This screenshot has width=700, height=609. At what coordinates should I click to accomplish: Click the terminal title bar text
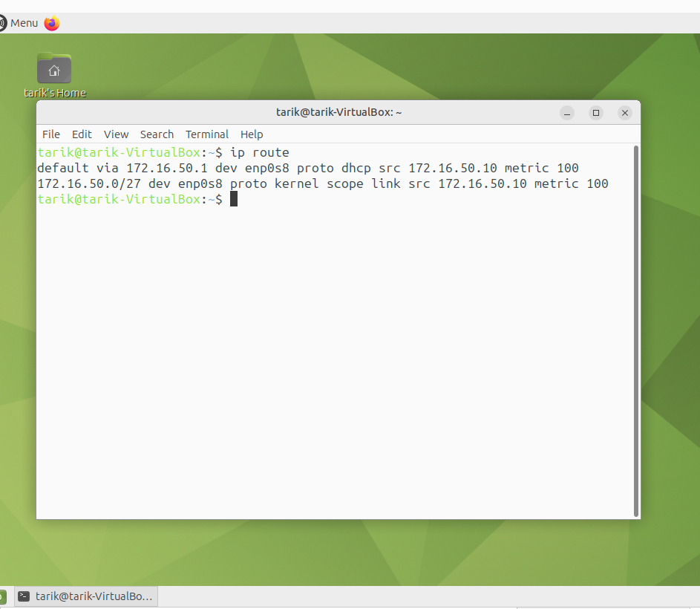point(338,112)
